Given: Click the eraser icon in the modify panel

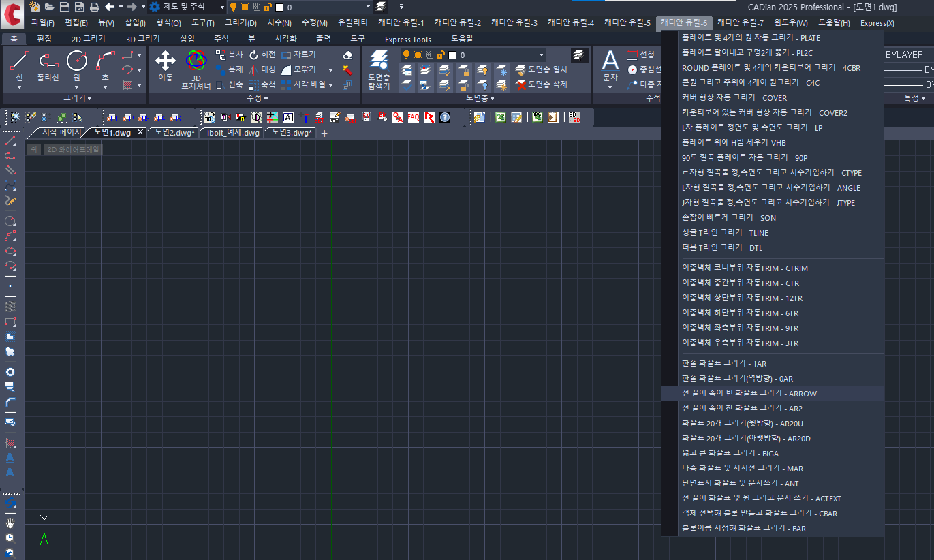Looking at the screenshot, I should (x=347, y=55).
